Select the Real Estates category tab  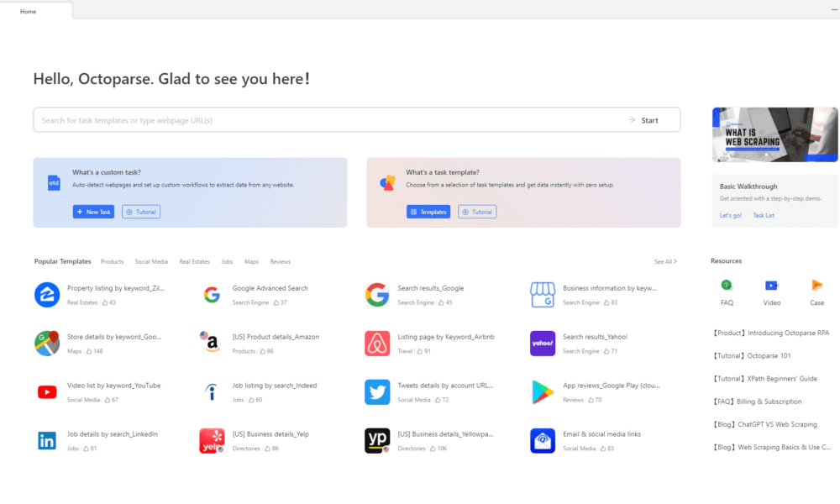[194, 262]
